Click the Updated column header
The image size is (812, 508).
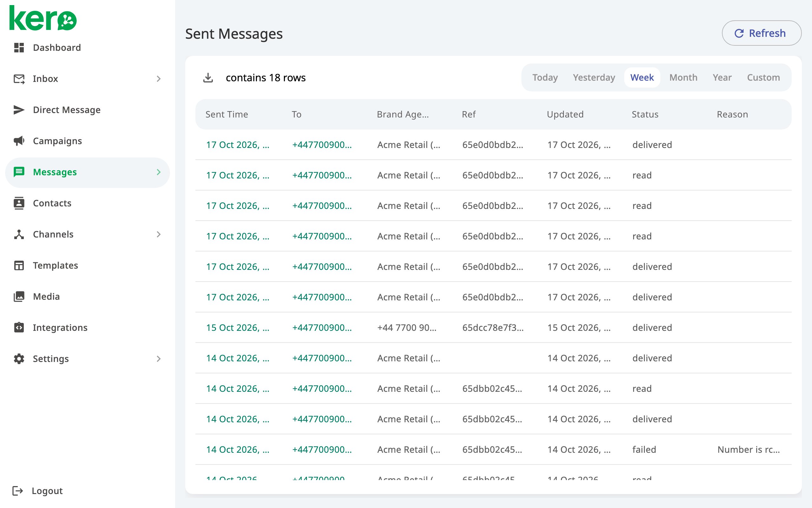tap(565, 114)
